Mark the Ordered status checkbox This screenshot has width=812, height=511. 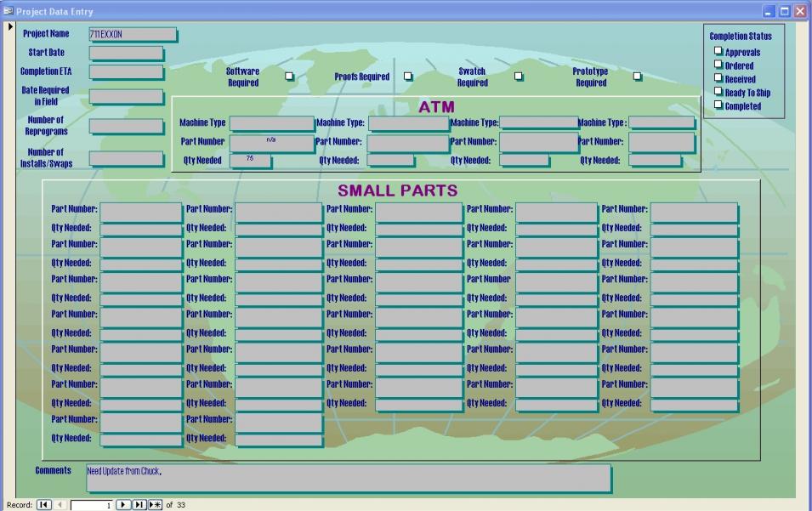pyautogui.click(x=718, y=65)
